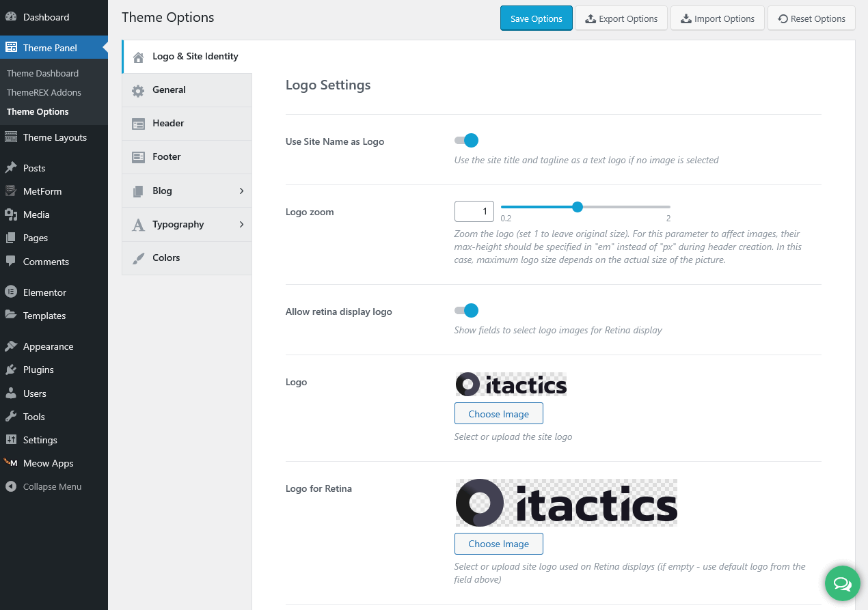Click Choose Image under Logo
868x610 pixels.
click(x=499, y=414)
